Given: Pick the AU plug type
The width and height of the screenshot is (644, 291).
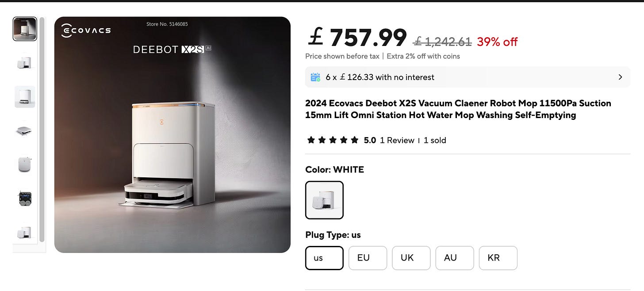Looking at the screenshot, I should pyautogui.click(x=454, y=258).
